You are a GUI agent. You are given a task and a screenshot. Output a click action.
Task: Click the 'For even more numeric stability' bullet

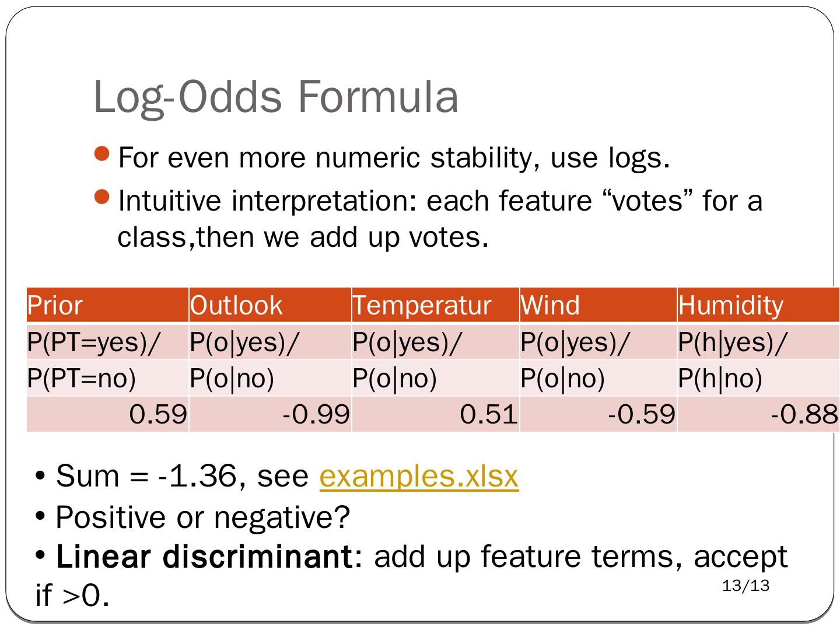(x=393, y=157)
